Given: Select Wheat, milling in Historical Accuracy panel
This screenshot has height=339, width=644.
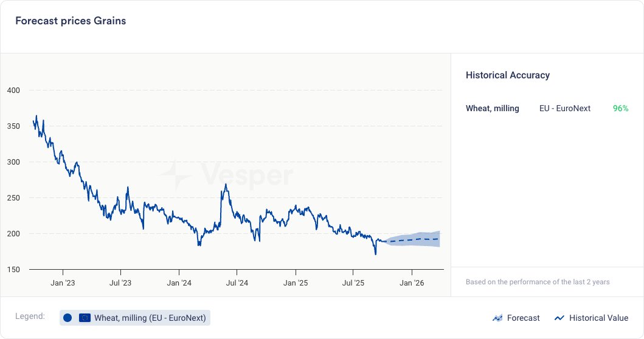Looking at the screenshot, I should (x=492, y=108).
